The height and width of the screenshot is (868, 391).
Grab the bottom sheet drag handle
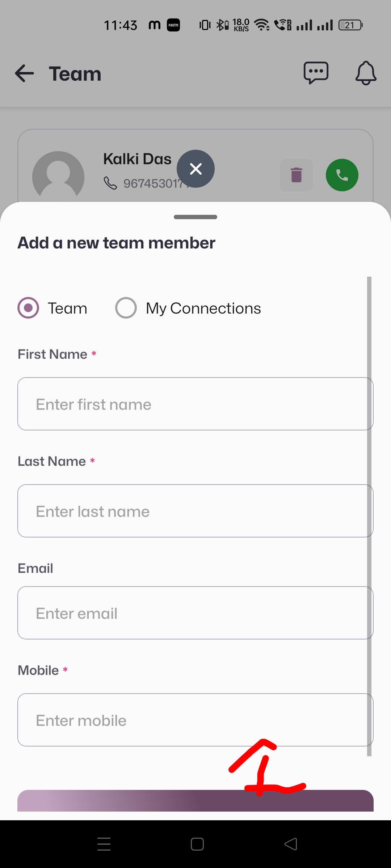[195, 217]
